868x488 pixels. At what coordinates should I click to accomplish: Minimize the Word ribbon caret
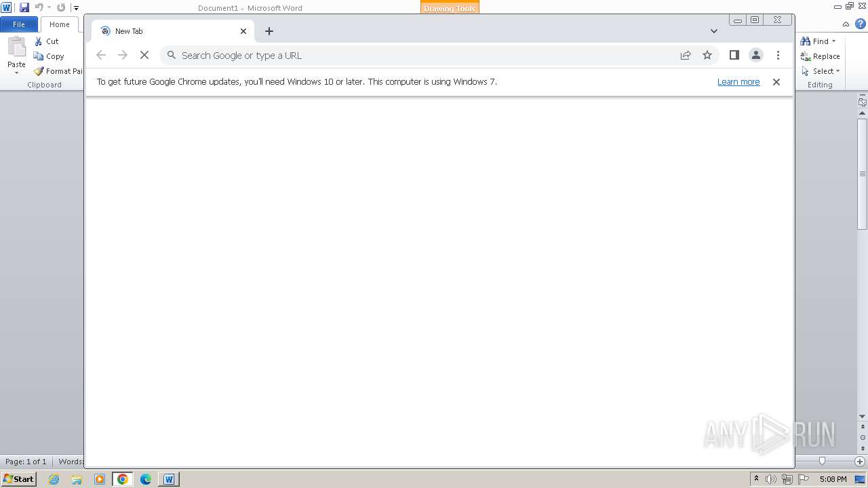pos(846,24)
